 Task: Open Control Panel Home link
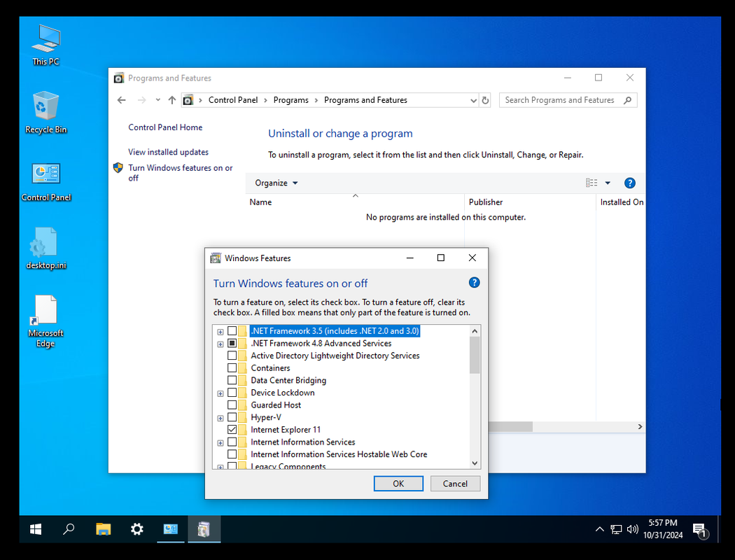coord(165,127)
